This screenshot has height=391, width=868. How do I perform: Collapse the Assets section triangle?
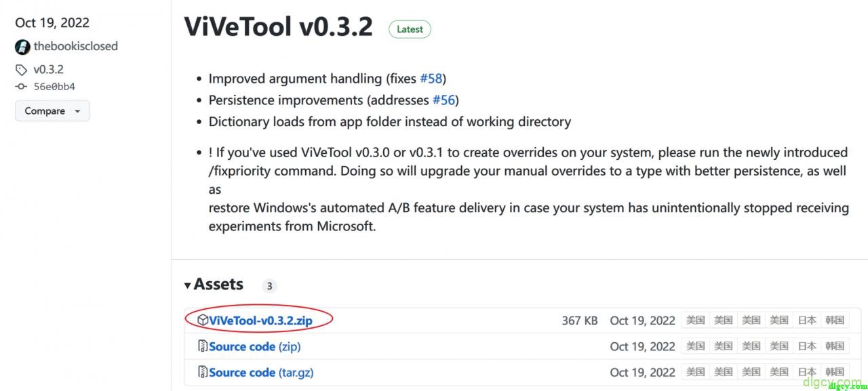(188, 286)
